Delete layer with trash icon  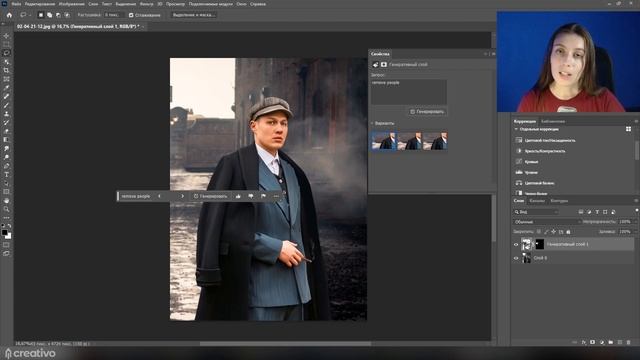[x=628, y=342]
